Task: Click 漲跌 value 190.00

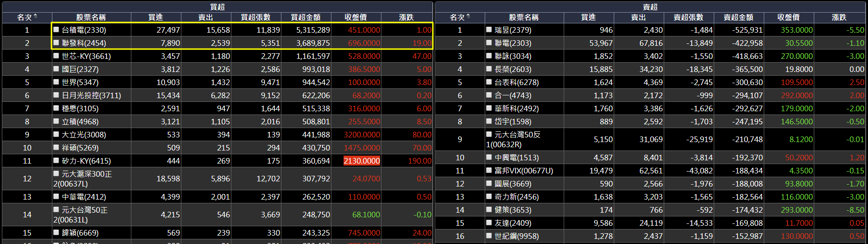Action: tap(420, 161)
